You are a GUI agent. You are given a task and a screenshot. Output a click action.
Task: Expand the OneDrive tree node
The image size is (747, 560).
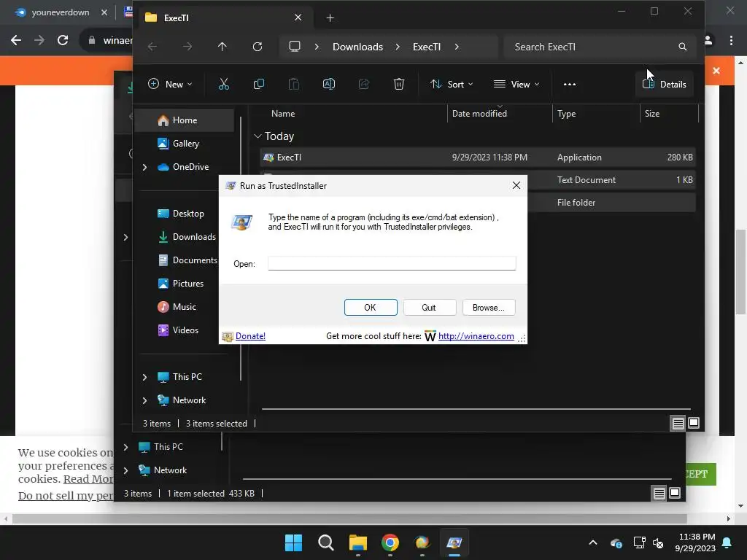144,167
